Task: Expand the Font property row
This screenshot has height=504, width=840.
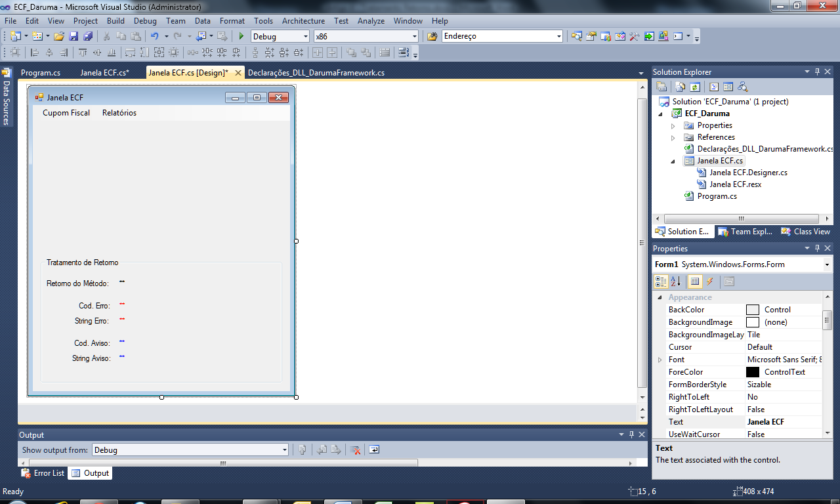Action: [660, 360]
